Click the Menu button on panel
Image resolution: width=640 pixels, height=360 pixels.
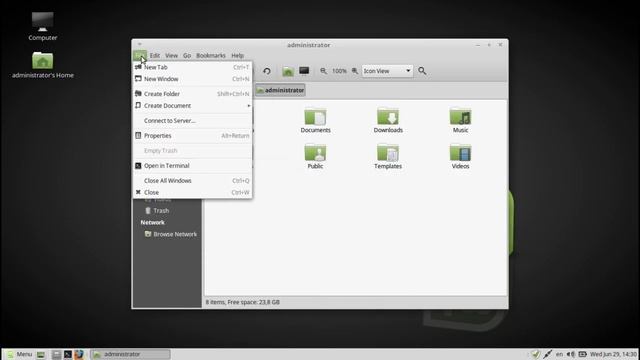pos(19,354)
